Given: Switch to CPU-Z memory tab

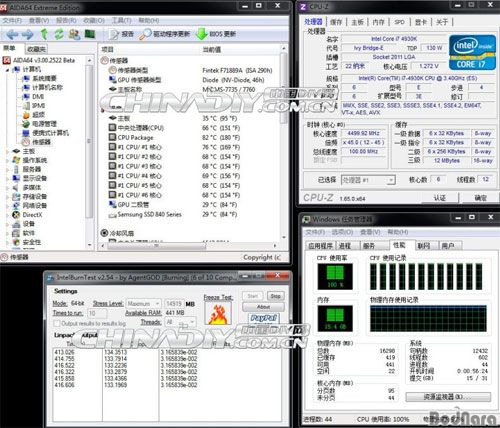Looking at the screenshot, I should pyautogui.click(x=378, y=22).
